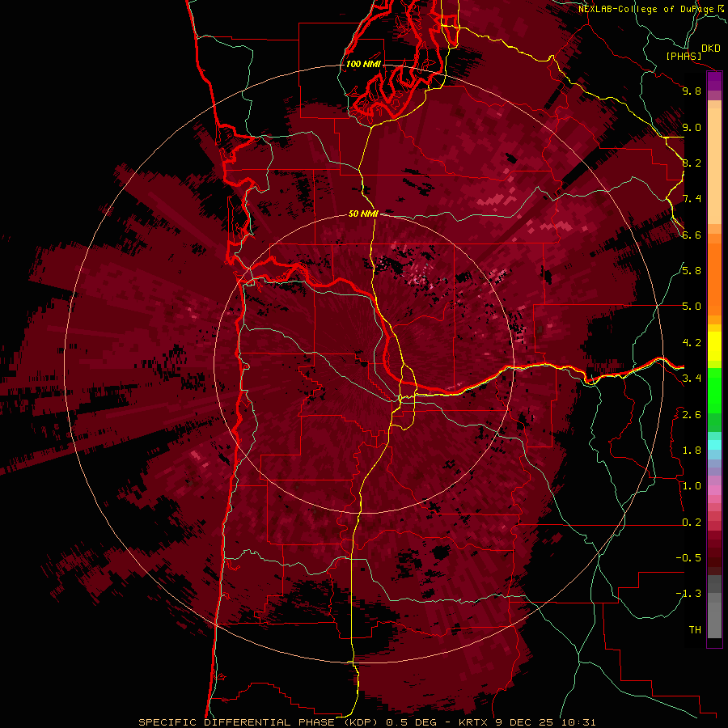Click the 5.0 colorbar scale value
Image resolution: width=728 pixels, height=728 pixels.
tap(692, 307)
